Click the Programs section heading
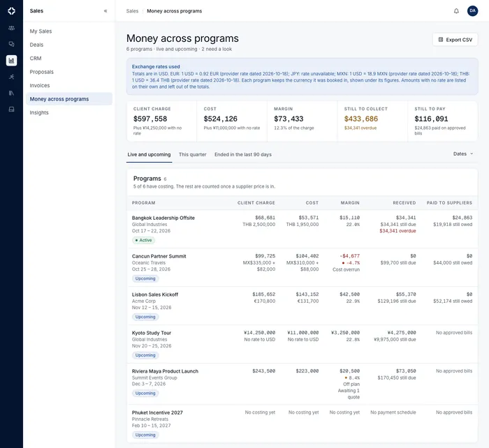 pos(147,179)
